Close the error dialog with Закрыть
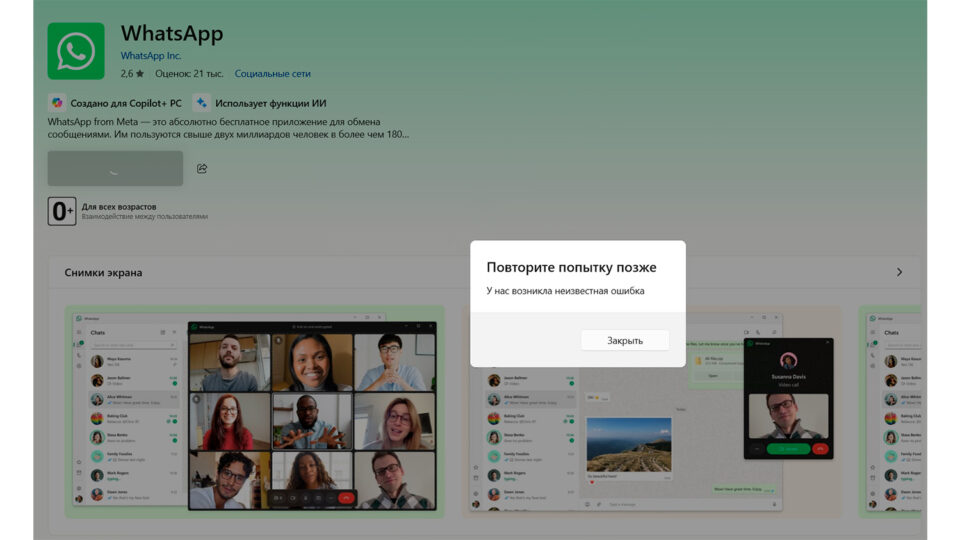This screenshot has height=540, width=960. coord(624,340)
